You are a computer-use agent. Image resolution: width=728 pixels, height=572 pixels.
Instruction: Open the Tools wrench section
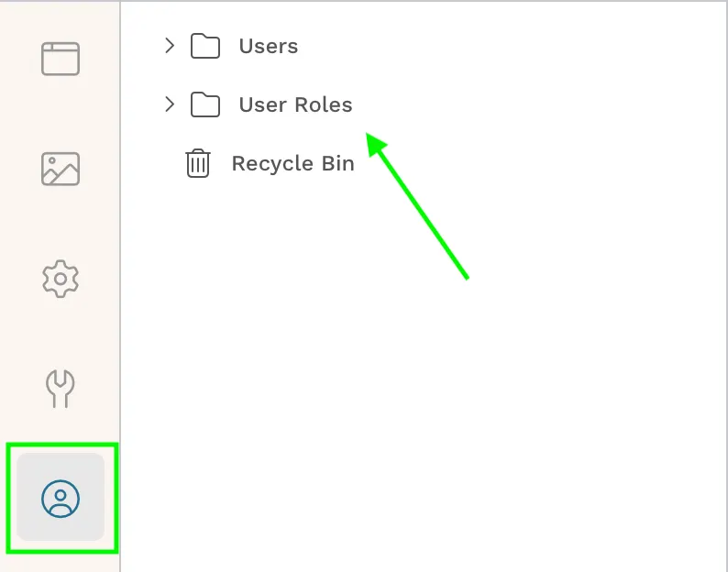coord(61,388)
